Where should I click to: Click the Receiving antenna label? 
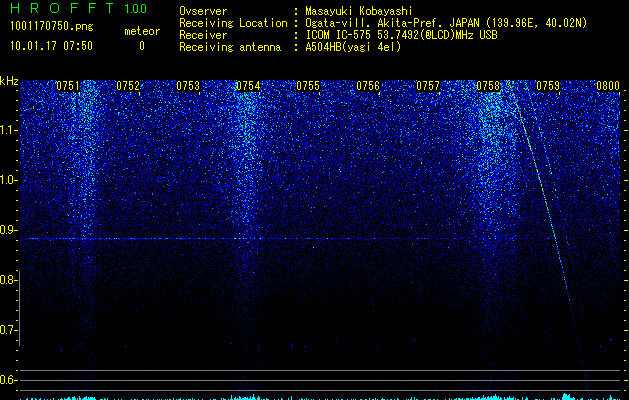click(x=230, y=47)
